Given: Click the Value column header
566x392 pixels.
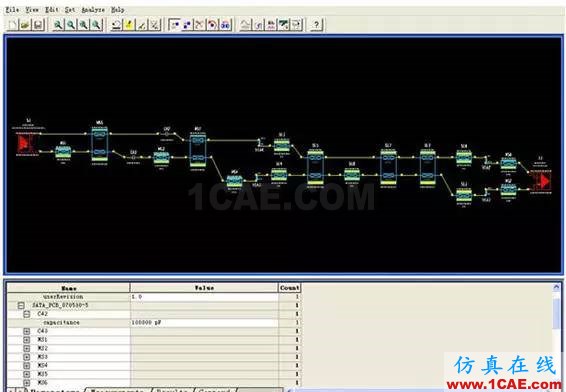Looking at the screenshot, I should click(x=204, y=288).
